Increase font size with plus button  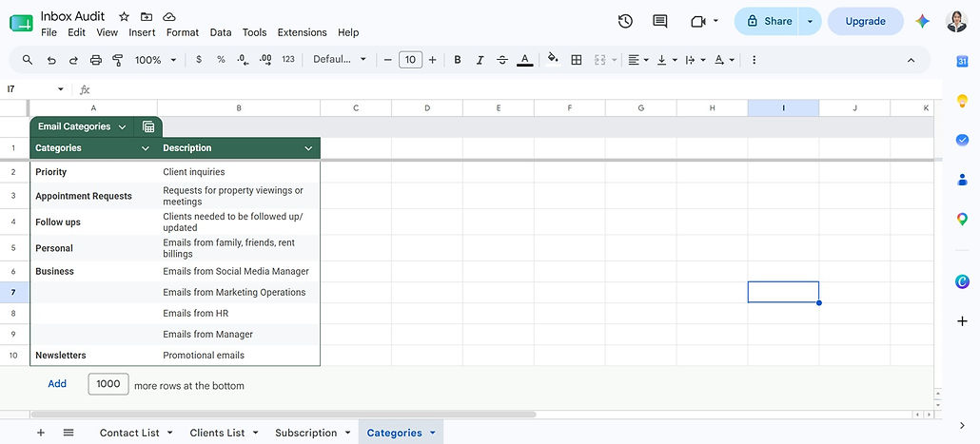(433, 60)
